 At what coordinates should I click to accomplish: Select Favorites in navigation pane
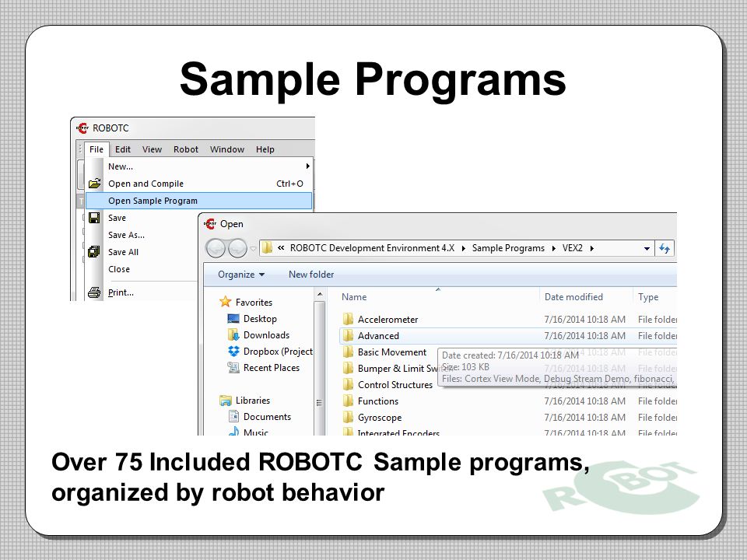click(x=254, y=303)
